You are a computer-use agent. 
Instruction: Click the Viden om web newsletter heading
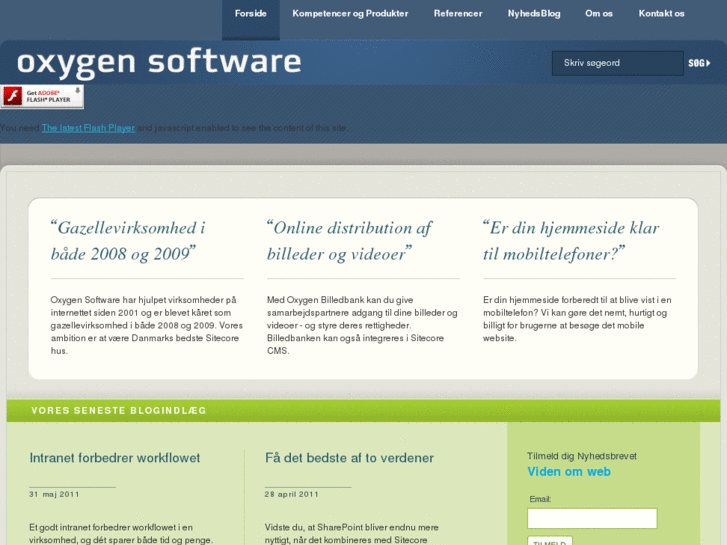568,471
